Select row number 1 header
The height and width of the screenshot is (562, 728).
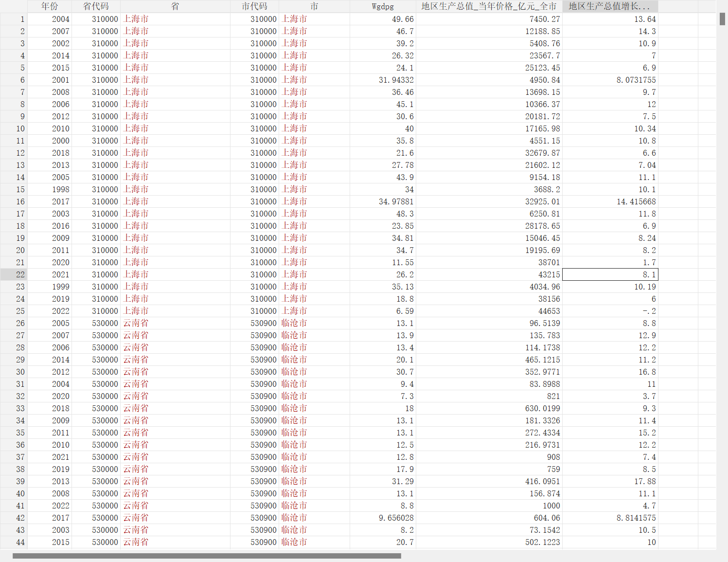click(x=14, y=19)
